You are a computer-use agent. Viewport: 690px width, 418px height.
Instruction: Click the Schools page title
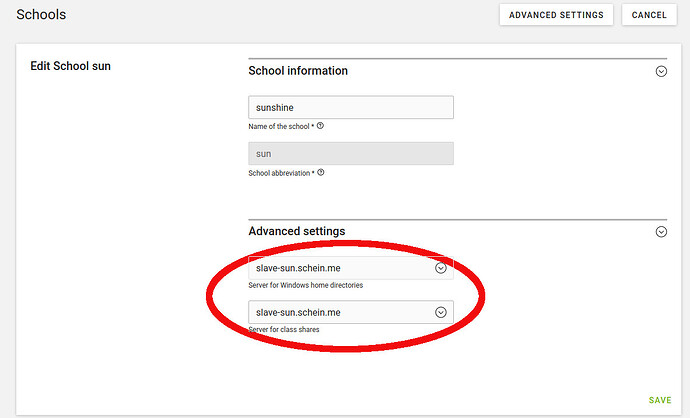coord(41,14)
